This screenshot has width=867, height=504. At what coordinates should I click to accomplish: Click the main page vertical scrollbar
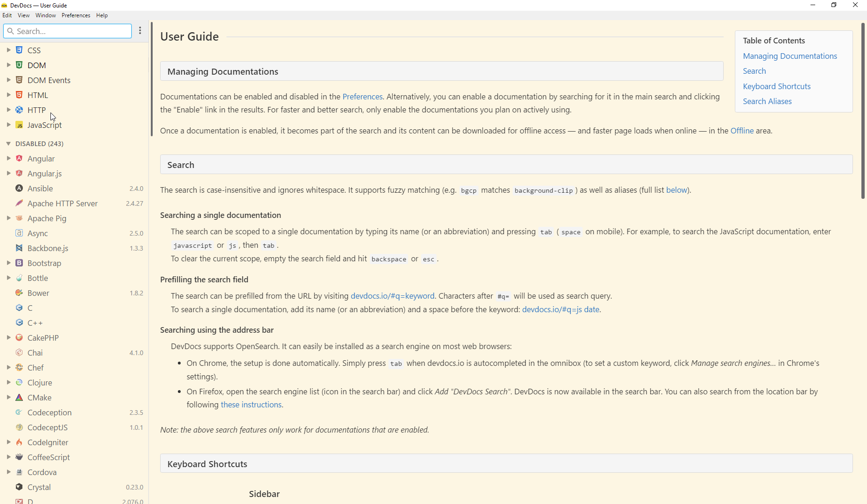point(863,111)
